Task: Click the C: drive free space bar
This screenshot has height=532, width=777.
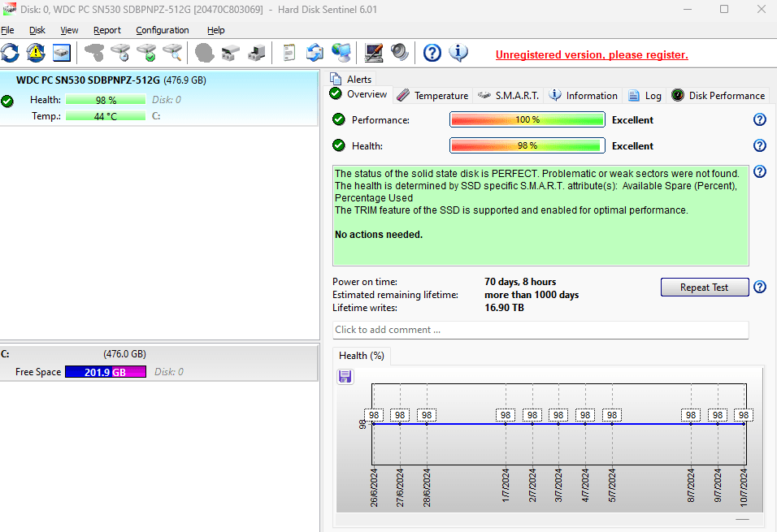Action: pos(105,372)
